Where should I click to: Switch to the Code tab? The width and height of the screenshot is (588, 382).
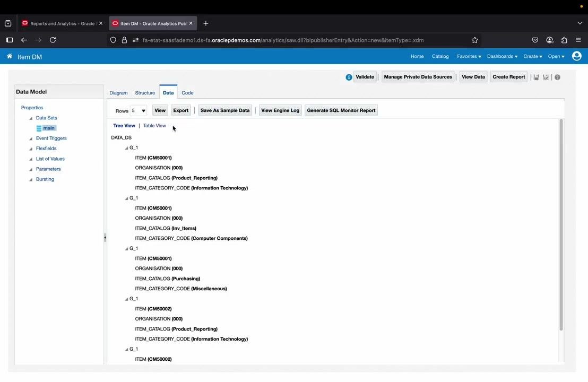point(187,93)
